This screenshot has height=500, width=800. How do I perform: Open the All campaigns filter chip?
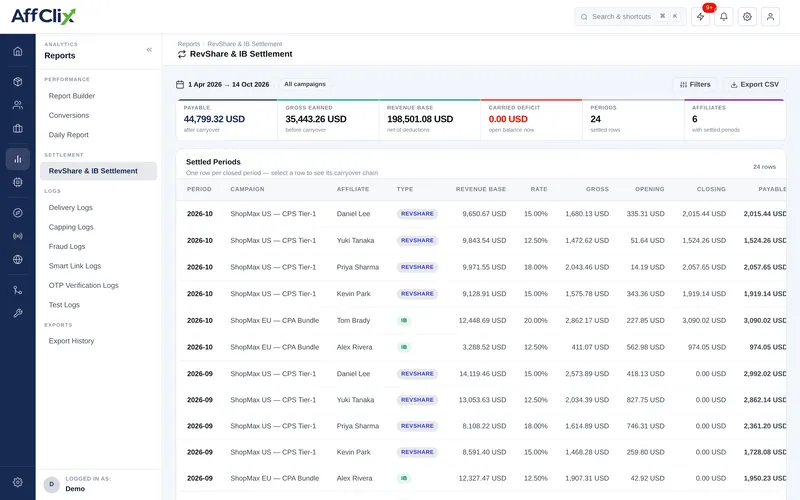pos(305,84)
